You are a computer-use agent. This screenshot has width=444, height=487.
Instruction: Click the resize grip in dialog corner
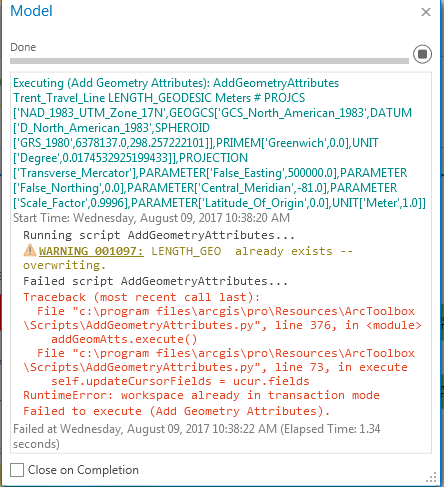[x=431, y=477]
